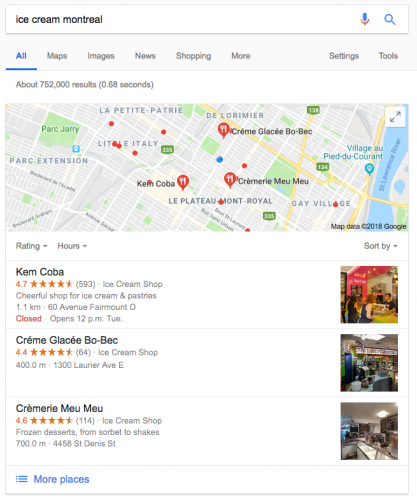
Task: Expand the map to full view
Action: 395,117
